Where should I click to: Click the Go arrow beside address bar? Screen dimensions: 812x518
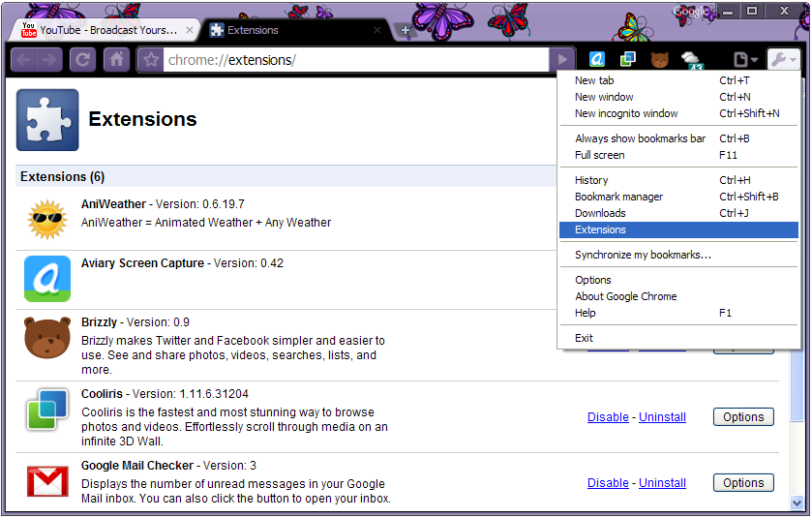coord(562,60)
